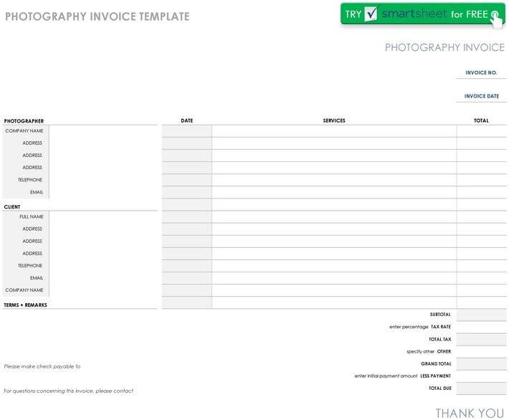Screen dimensions: 509x420
Task: Select the PHOTOGRAPHY INVOICE TEMPLATE title
Action: coord(97,16)
